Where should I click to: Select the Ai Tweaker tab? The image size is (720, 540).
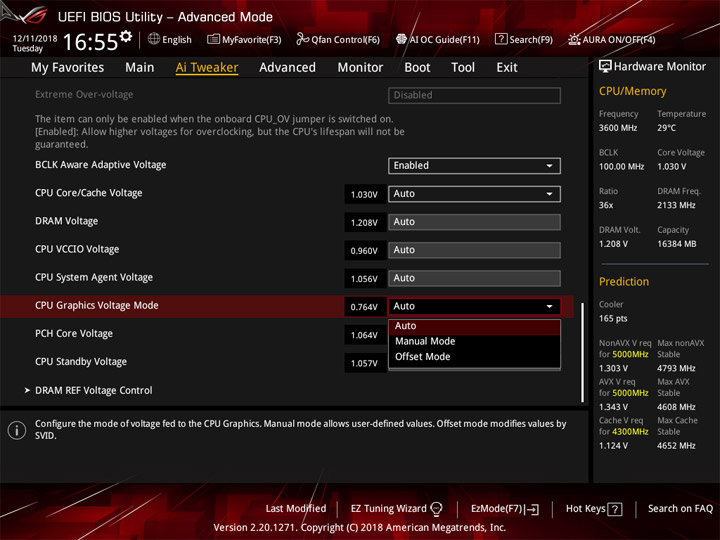pos(207,68)
